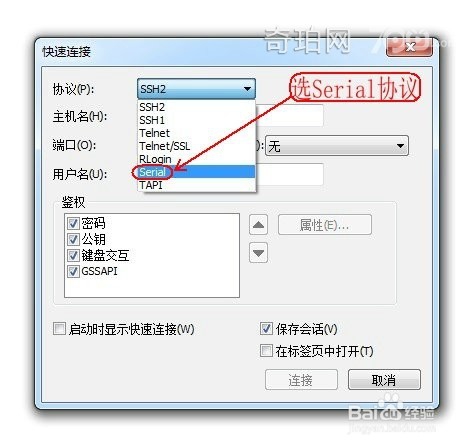Viewport: 465px width, 446px height.
Task: Pick SSH2 from the open protocol list
Action: click(197, 107)
